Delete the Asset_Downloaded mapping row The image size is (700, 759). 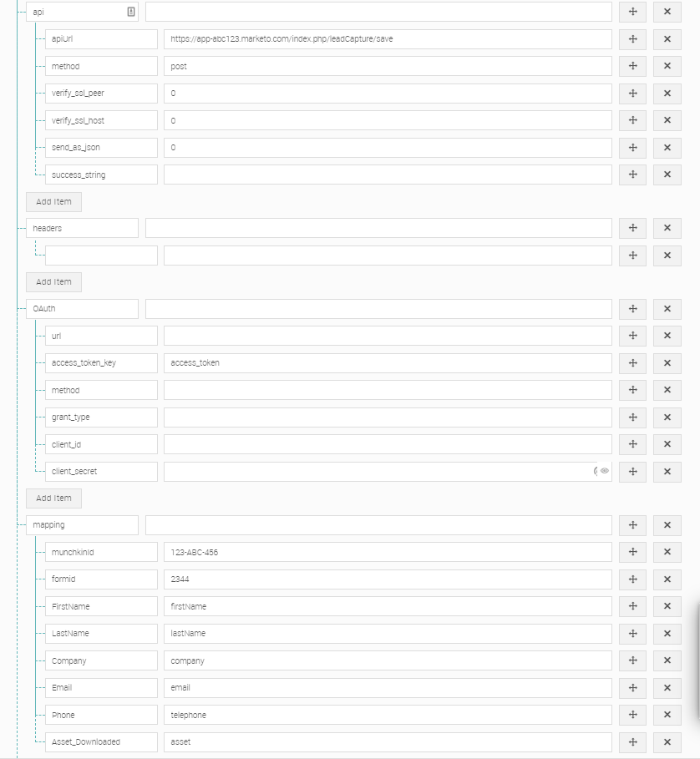click(667, 741)
